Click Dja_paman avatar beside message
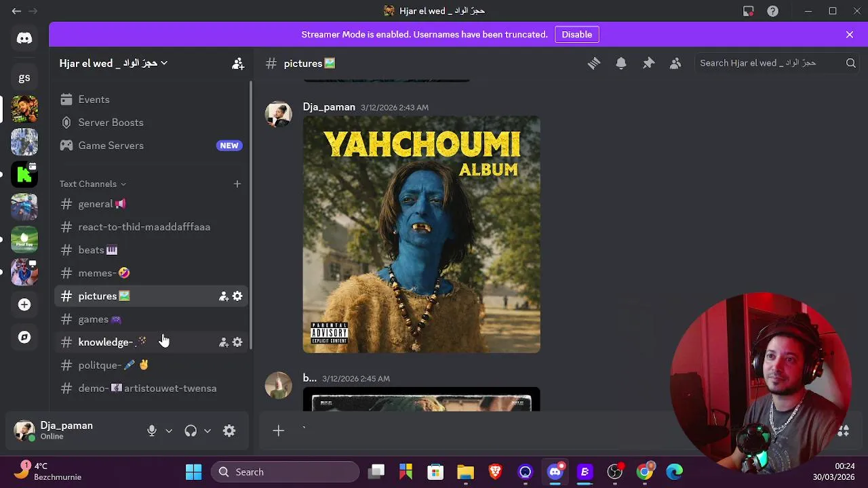This screenshot has width=868, height=488. (278, 114)
